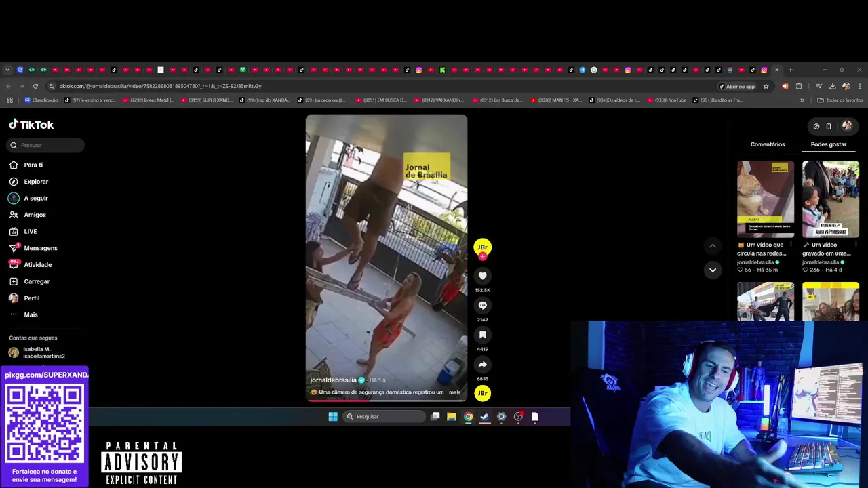The height and width of the screenshot is (488, 868).
Task: Bookmark this page with star icon
Action: [x=766, y=86]
